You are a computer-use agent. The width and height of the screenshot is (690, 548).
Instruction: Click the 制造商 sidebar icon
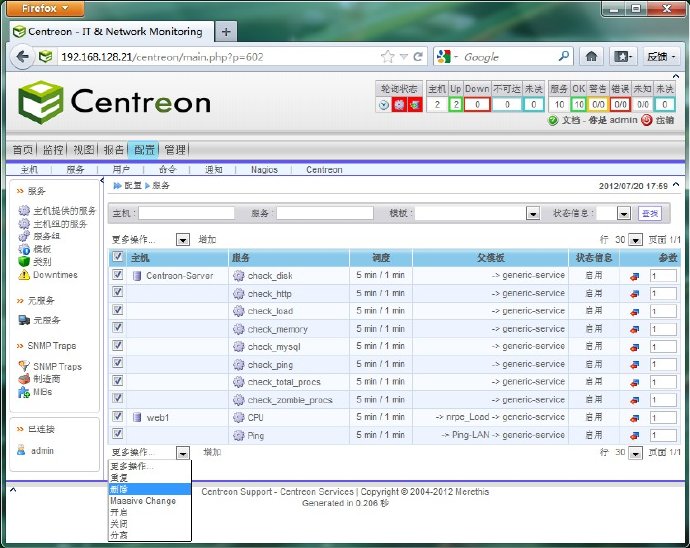24,379
